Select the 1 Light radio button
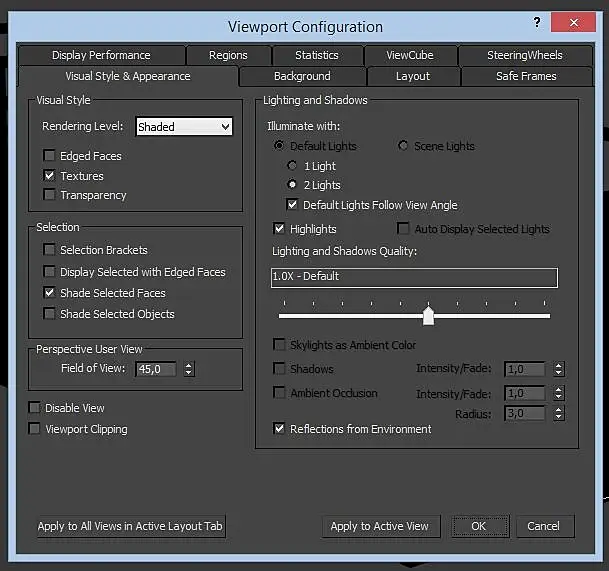Image resolution: width=609 pixels, height=571 pixels. click(x=292, y=165)
